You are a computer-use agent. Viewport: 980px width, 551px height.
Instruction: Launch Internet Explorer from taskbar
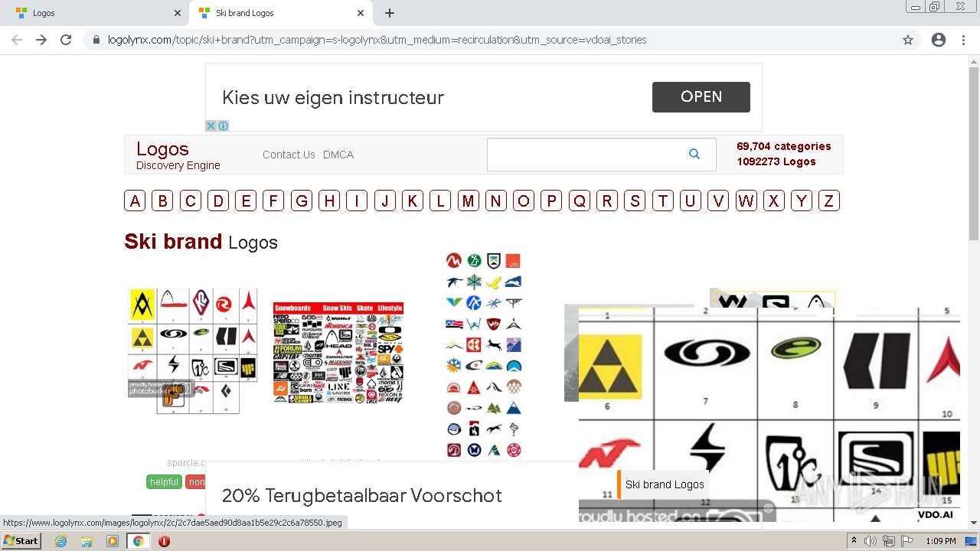[60, 541]
